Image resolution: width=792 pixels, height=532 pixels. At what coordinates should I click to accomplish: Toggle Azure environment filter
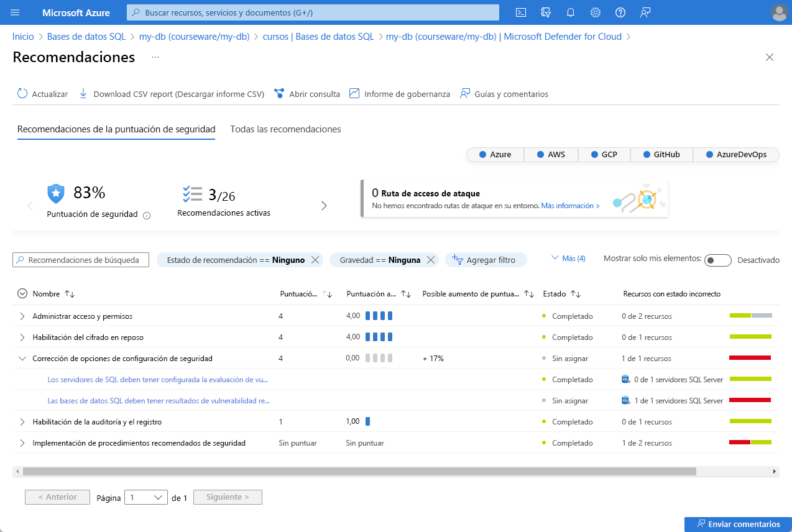click(x=495, y=155)
